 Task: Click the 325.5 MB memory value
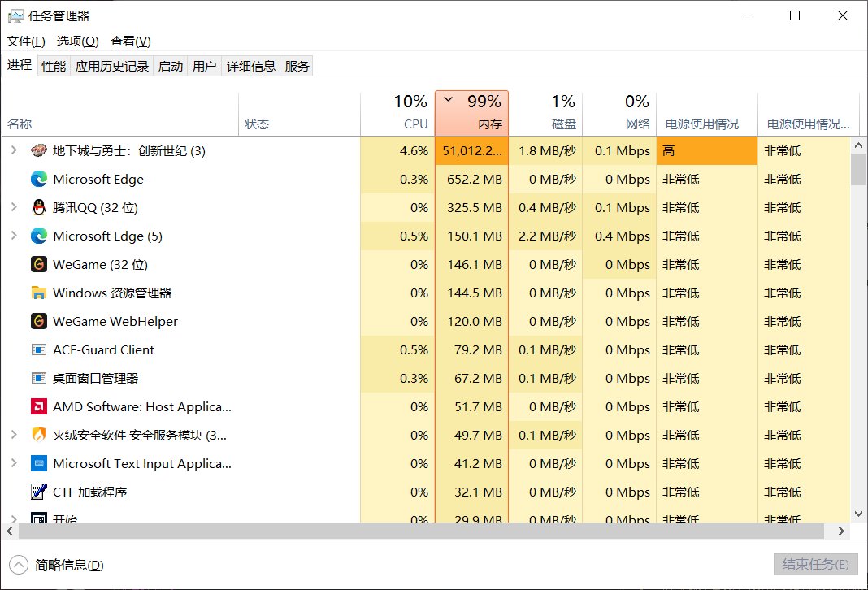click(x=475, y=207)
